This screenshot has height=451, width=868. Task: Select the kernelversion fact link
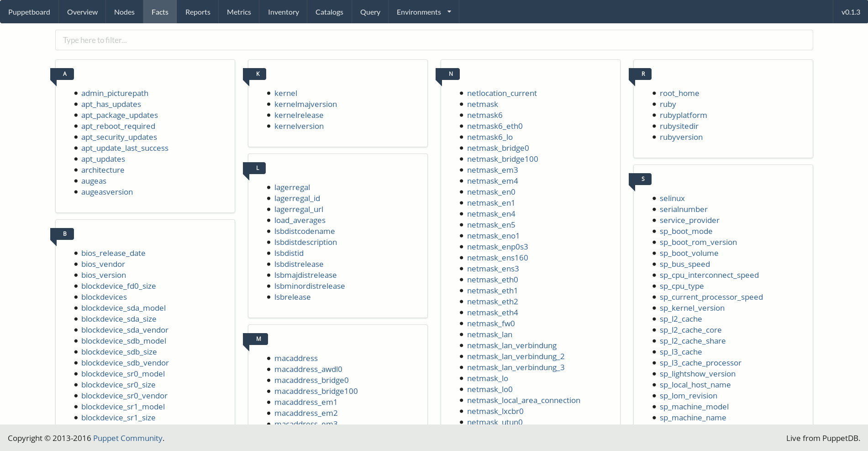point(299,126)
